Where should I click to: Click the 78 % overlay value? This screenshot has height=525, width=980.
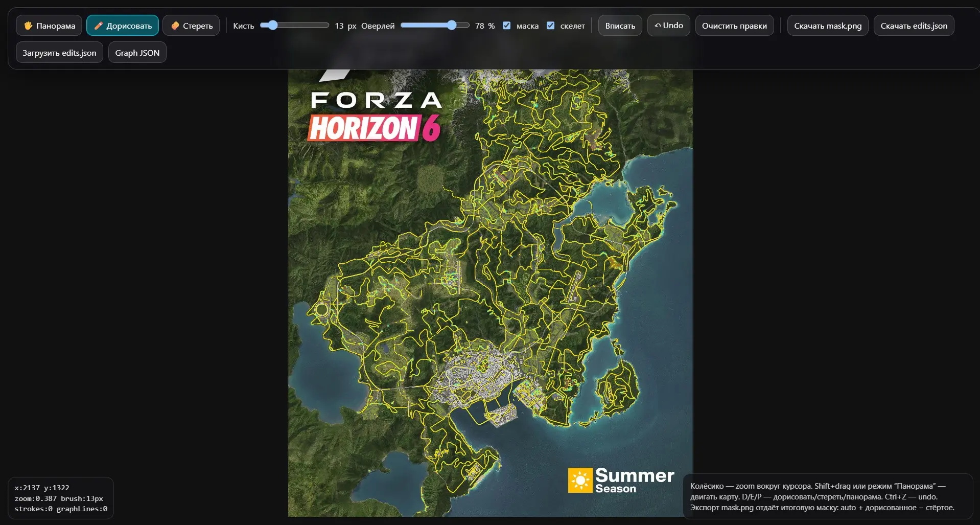485,26
